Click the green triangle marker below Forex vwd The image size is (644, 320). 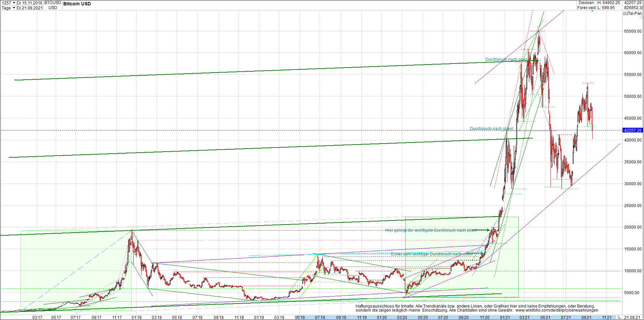coord(593,11)
